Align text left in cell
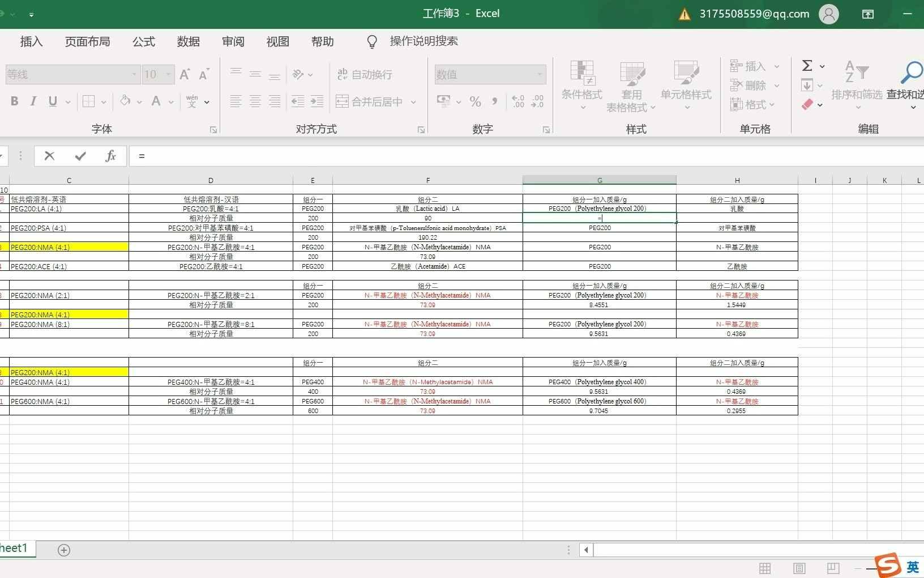The image size is (924, 578). point(236,101)
